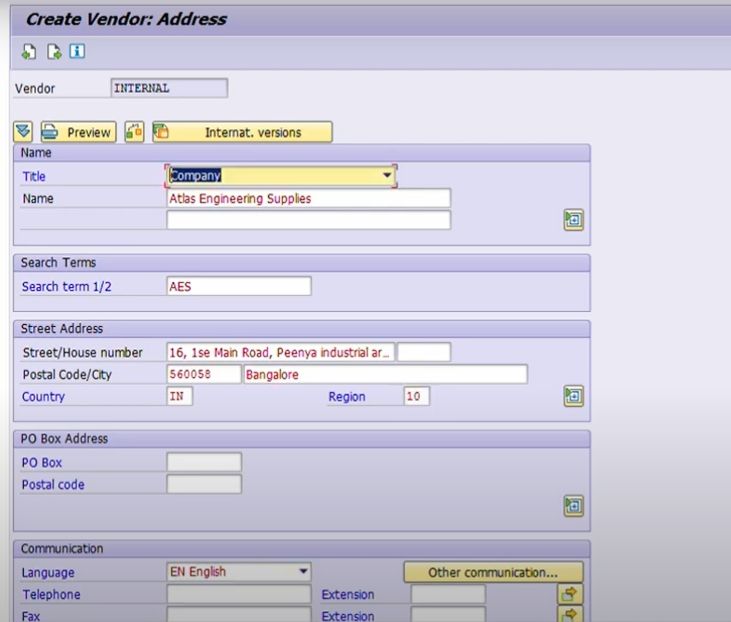
Task: Click the Telephone Extension field
Action: pyautogui.click(x=448, y=594)
